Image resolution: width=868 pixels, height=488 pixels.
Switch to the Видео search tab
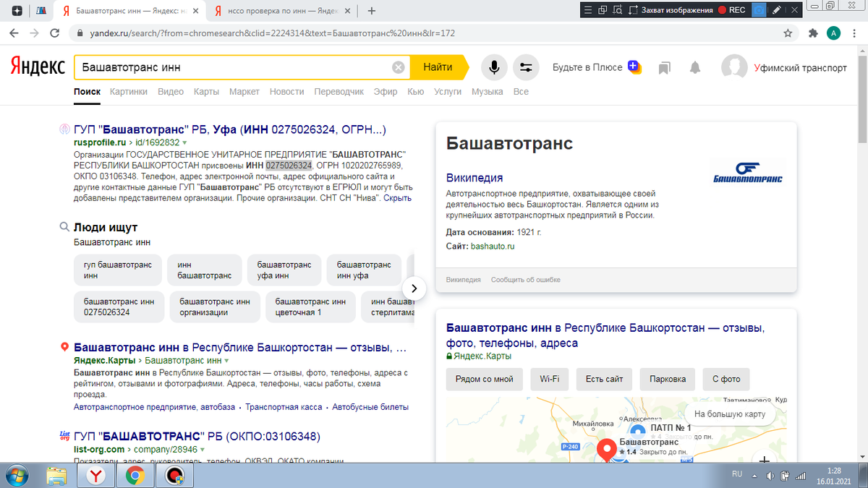[171, 92]
